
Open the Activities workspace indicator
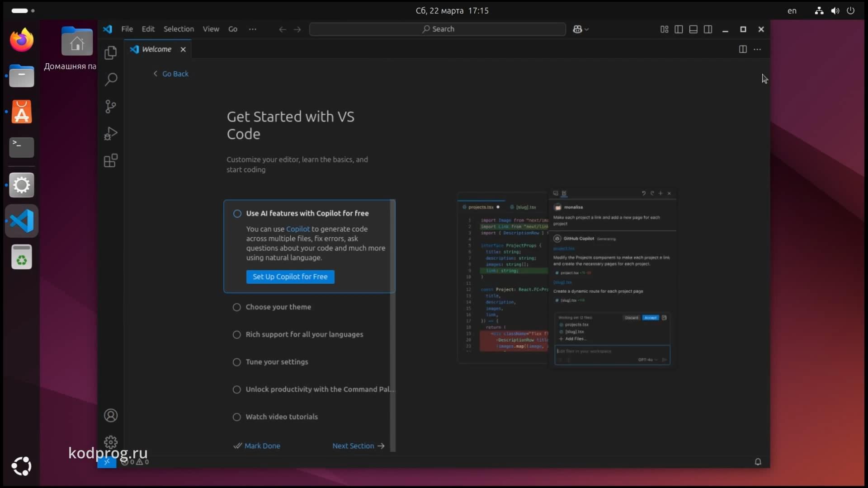[x=23, y=10]
